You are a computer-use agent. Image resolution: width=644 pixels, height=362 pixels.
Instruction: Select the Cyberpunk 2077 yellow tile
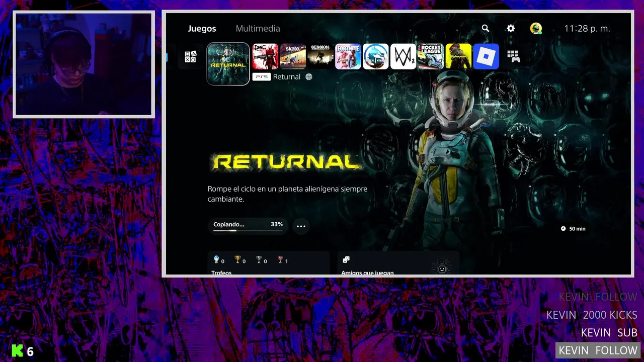[459, 56]
